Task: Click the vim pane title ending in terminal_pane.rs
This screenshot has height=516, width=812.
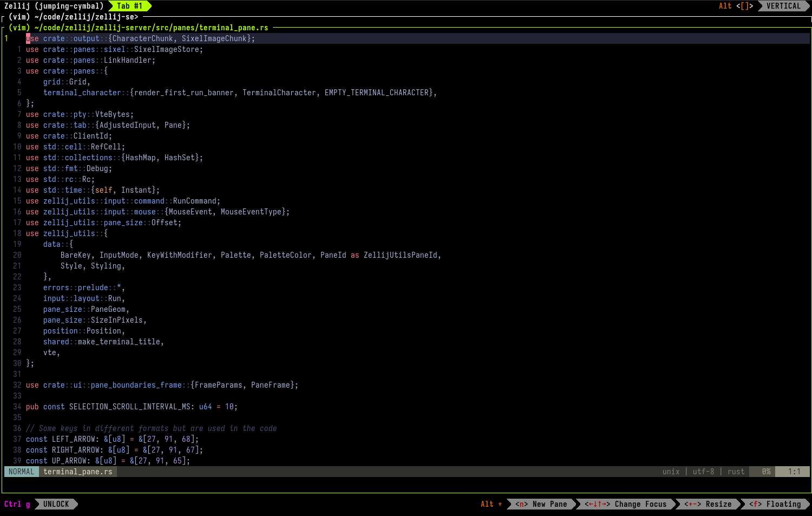Action: pos(139,28)
